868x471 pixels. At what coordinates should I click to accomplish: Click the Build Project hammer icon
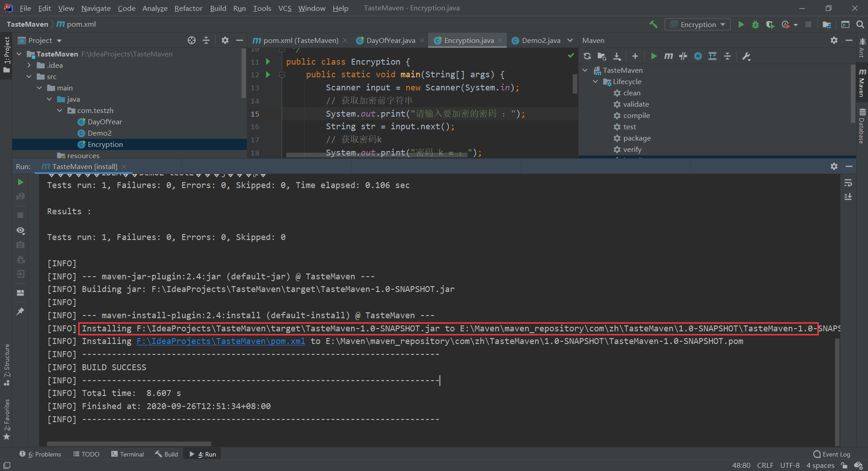click(653, 24)
